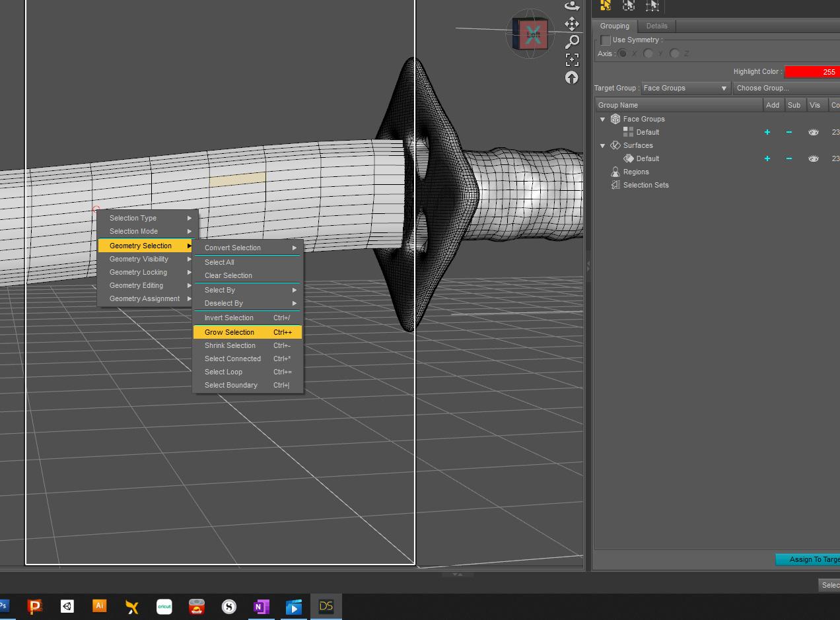Viewport: 840px width, 620px height.
Task: Open Geometry Assignment submenu entry
Action: pos(146,298)
